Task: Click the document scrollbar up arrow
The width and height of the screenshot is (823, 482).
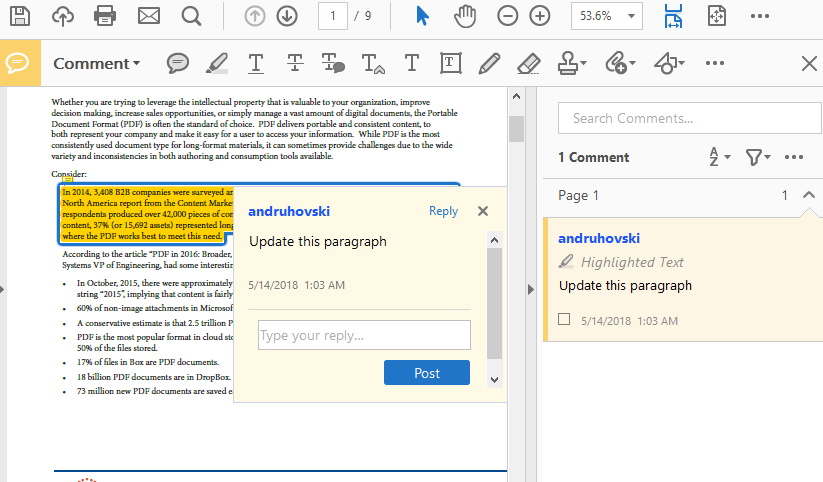Action: pos(516,97)
